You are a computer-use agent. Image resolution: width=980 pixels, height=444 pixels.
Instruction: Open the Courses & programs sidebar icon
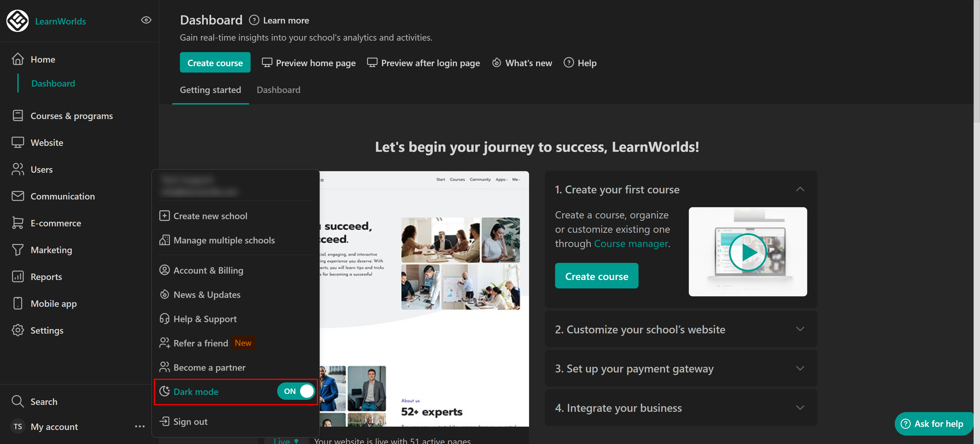pyautogui.click(x=18, y=115)
